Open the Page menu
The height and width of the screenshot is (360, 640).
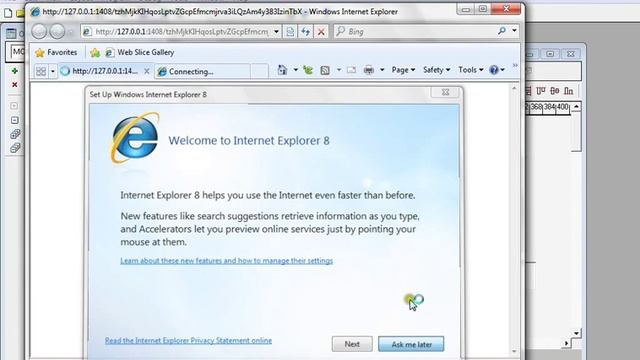point(403,70)
